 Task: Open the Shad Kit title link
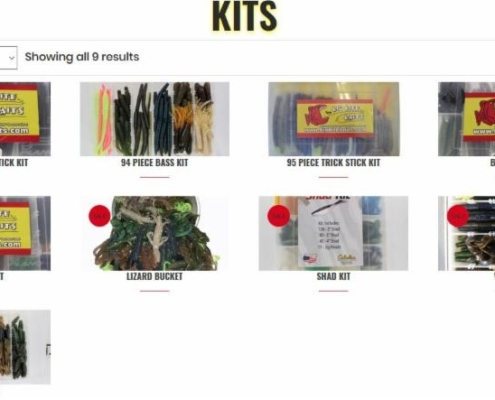333,276
